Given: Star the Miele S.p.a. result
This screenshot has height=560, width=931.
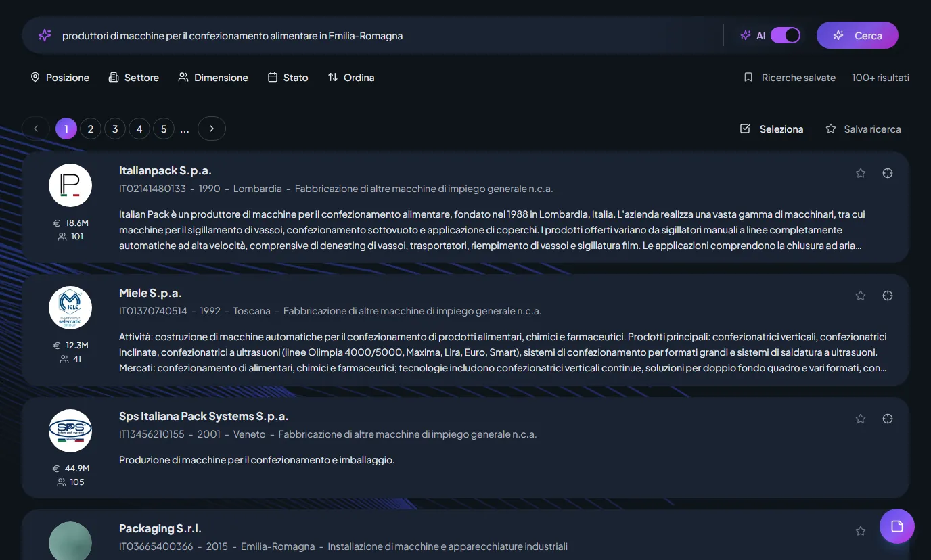Looking at the screenshot, I should (x=861, y=296).
